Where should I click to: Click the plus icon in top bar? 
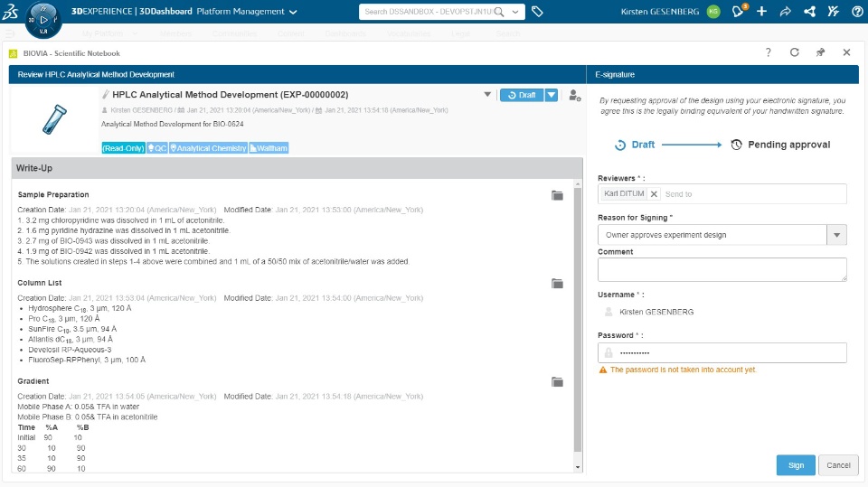point(762,12)
